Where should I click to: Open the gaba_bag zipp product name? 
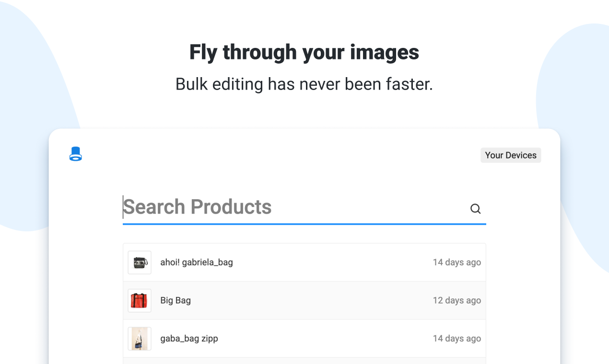point(189,339)
